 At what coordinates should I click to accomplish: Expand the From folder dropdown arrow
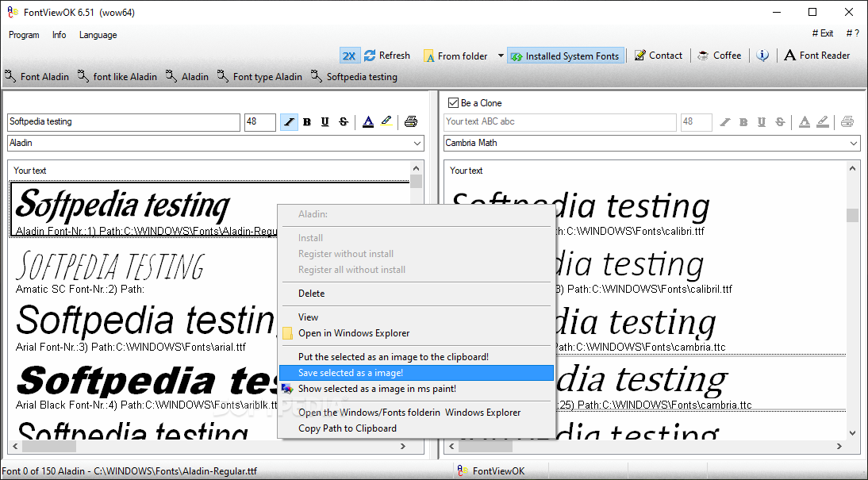(x=501, y=56)
